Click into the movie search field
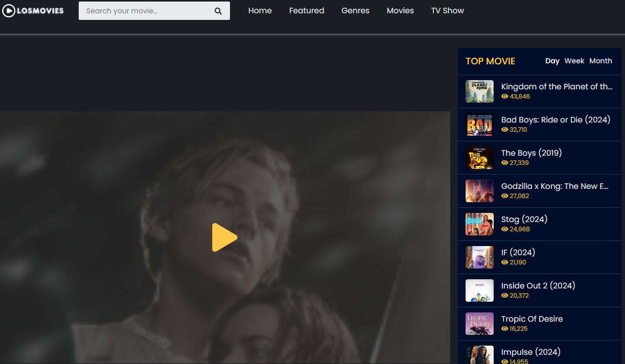Viewport: 625px width, 364px height. pyautogui.click(x=154, y=11)
